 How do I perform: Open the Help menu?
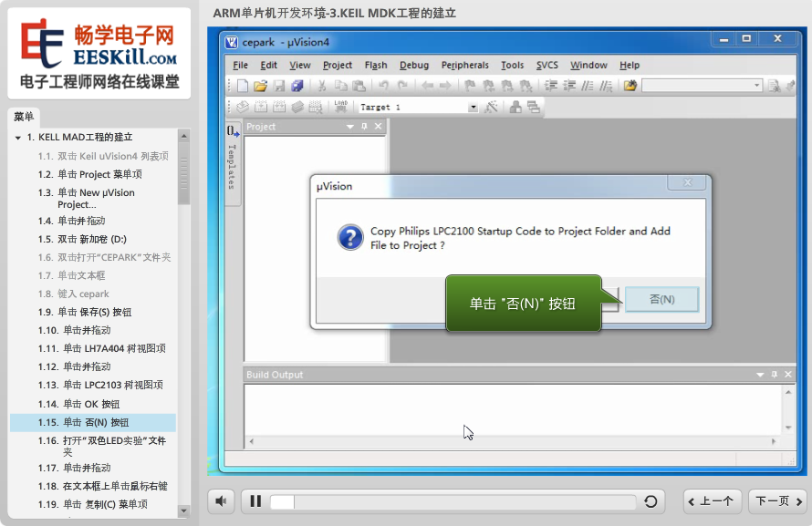point(630,65)
